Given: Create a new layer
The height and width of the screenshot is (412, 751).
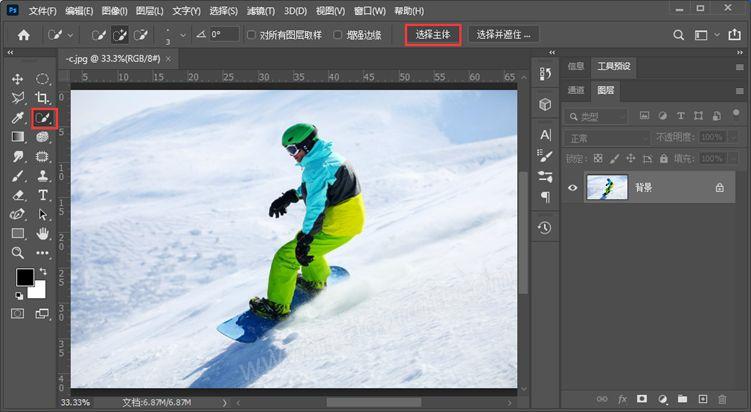Looking at the screenshot, I should coord(702,399).
